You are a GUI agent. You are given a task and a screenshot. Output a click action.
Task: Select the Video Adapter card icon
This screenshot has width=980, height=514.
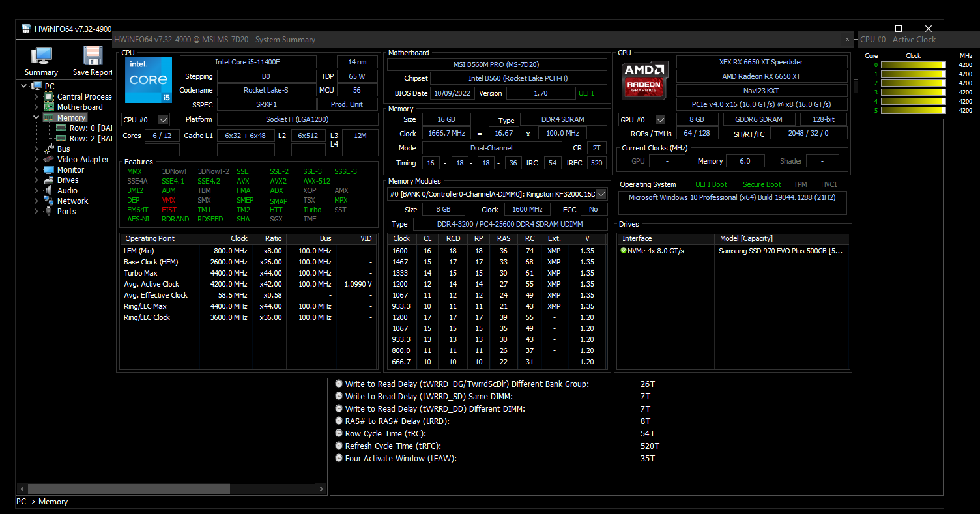click(49, 159)
